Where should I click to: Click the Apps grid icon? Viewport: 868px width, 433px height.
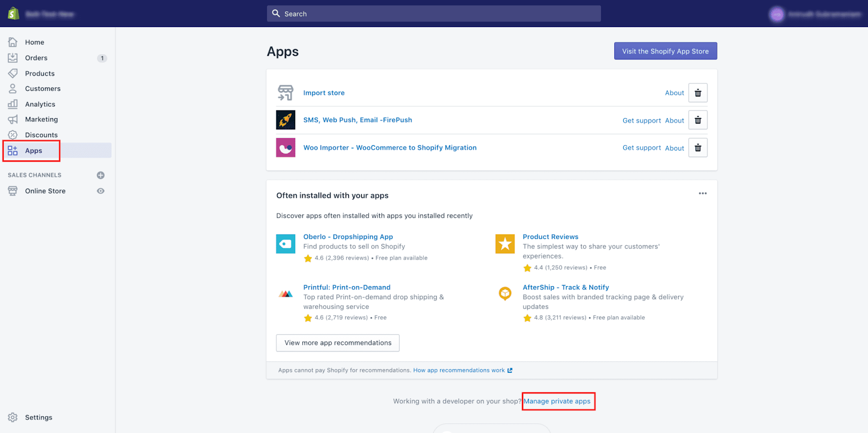point(12,151)
